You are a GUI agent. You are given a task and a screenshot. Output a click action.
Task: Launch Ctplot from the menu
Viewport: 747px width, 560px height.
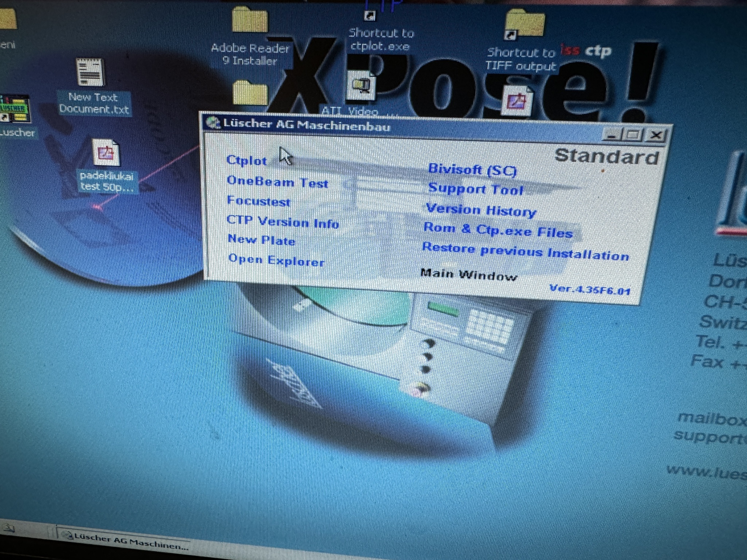point(247,160)
